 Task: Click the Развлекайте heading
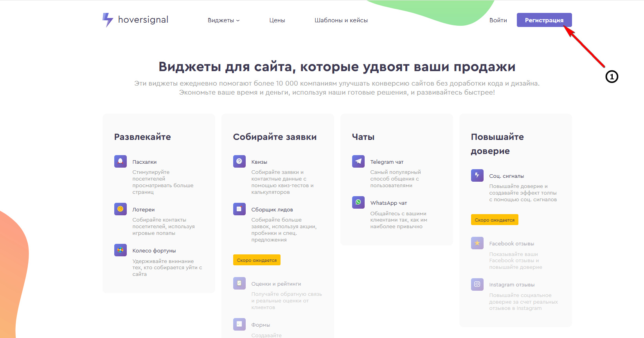coord(142,137)
